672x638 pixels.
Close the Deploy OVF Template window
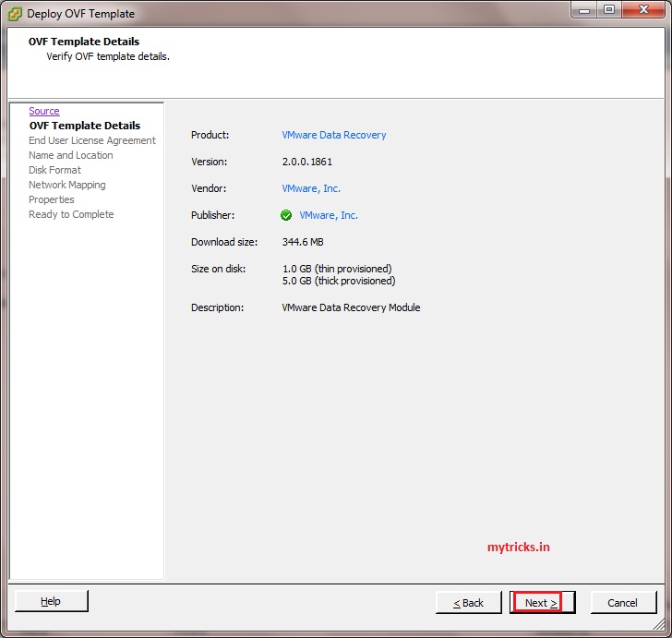coord(643,10)
